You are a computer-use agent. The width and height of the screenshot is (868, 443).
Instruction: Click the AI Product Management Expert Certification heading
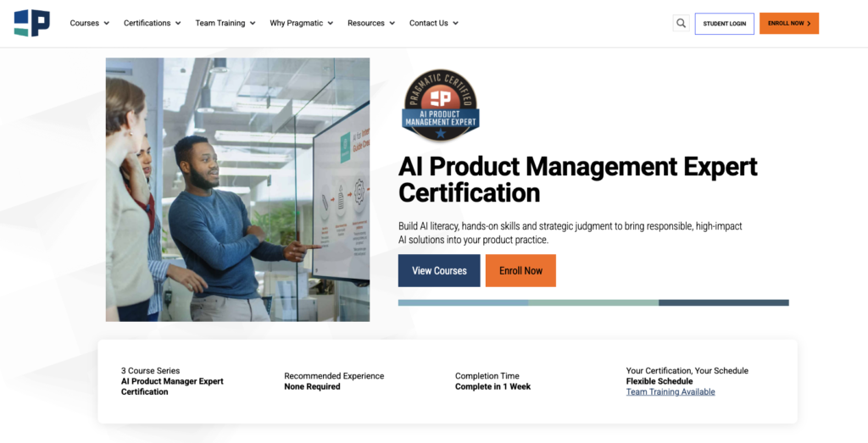click(577, 180)
